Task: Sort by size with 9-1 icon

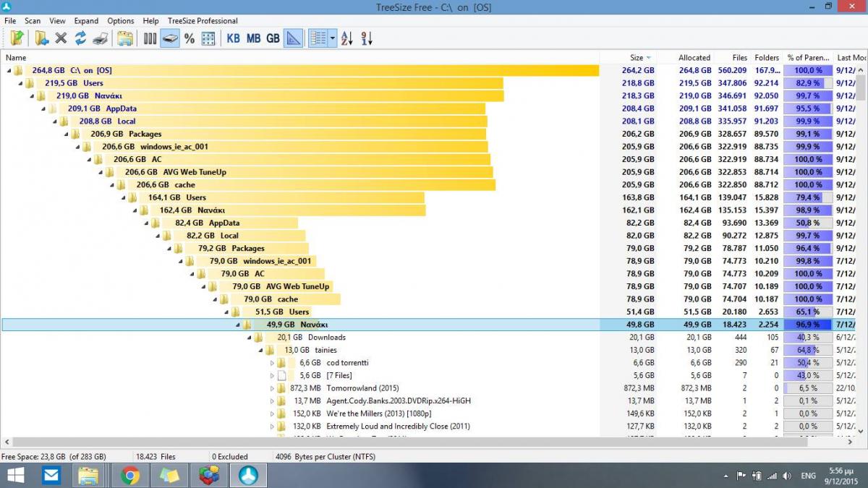Action: point(367,38)
